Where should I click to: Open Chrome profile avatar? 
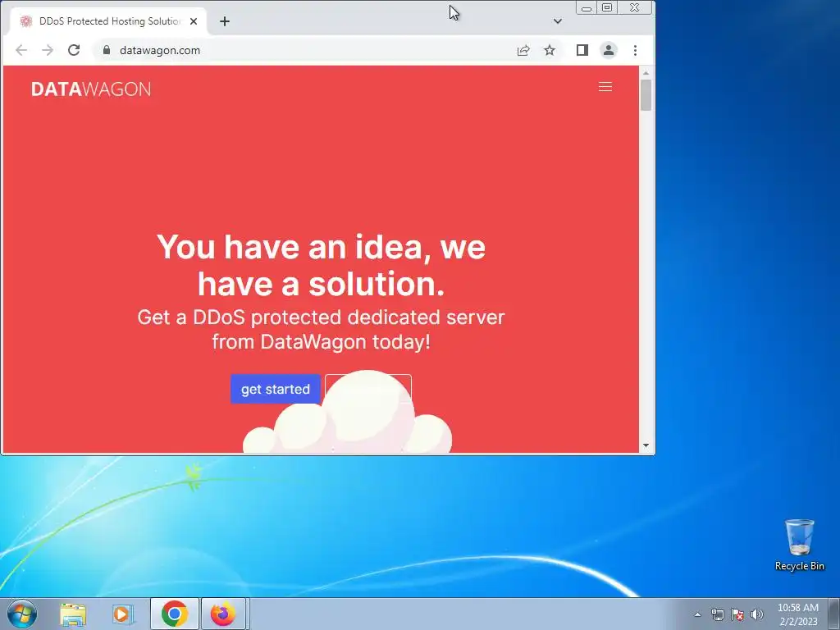click(x=609, y=50)
